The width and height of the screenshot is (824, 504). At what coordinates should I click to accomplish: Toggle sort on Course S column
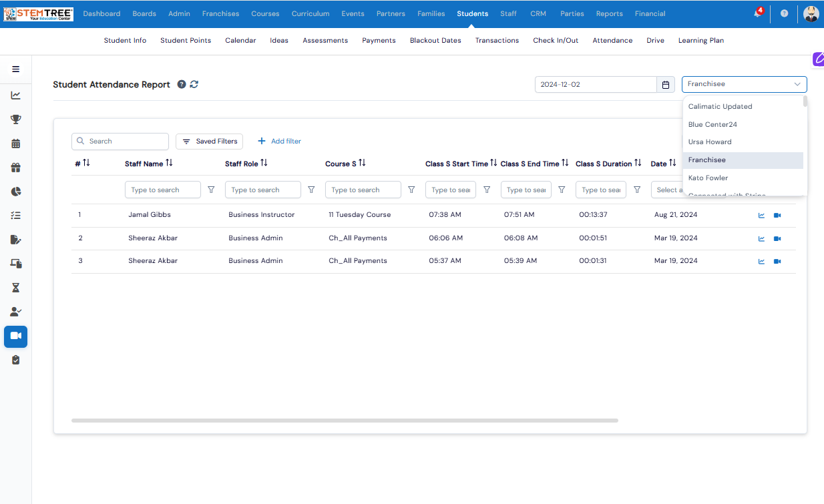pyautogui.click(x=362, y=164)
